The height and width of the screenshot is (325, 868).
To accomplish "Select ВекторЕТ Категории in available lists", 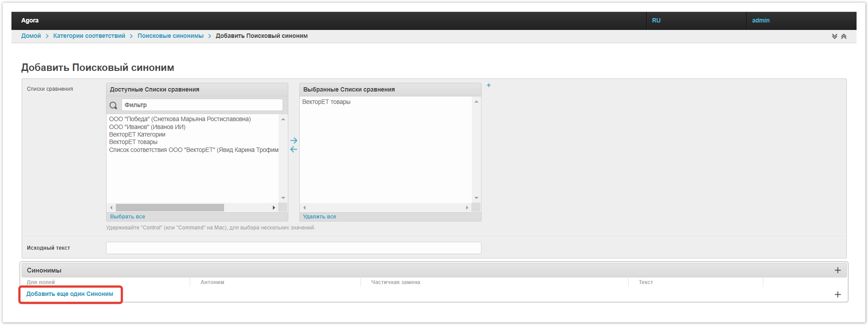I will (137, 135).
